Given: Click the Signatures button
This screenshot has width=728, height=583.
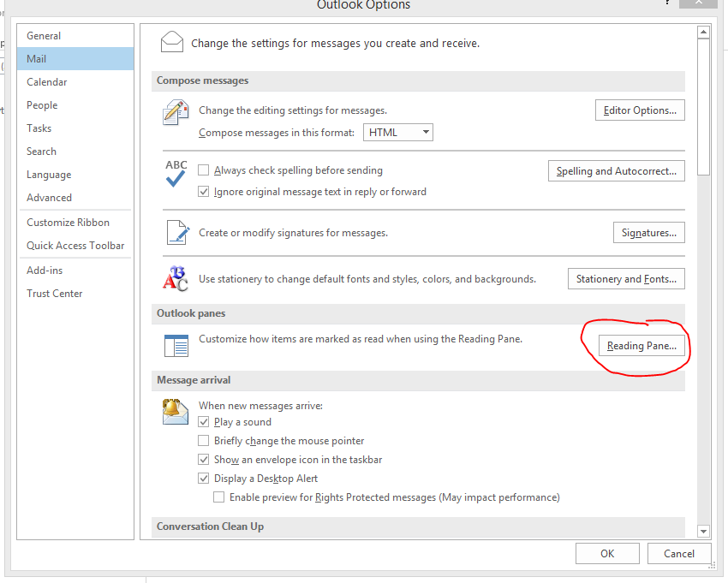Looking at the screenshot, I should coord(648,233).
